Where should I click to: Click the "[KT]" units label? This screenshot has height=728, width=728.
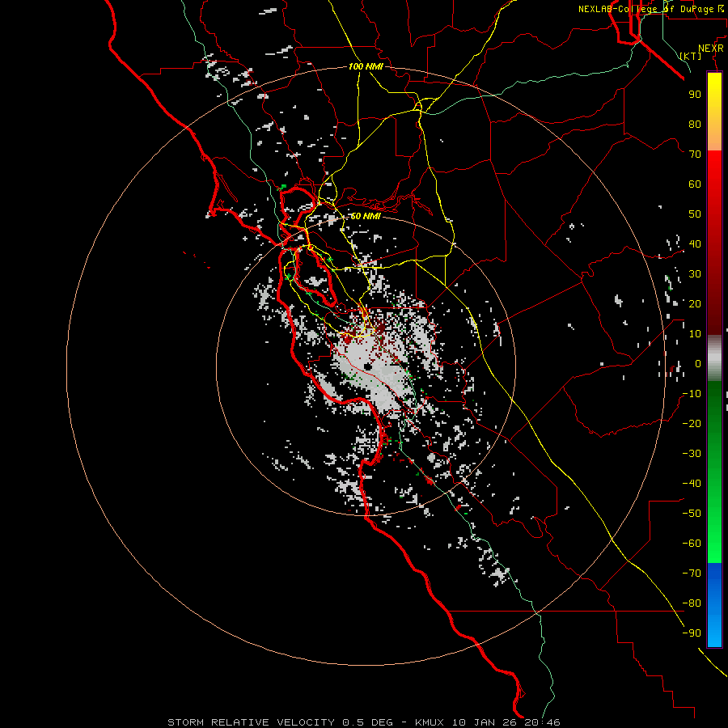tap(691, 56)
